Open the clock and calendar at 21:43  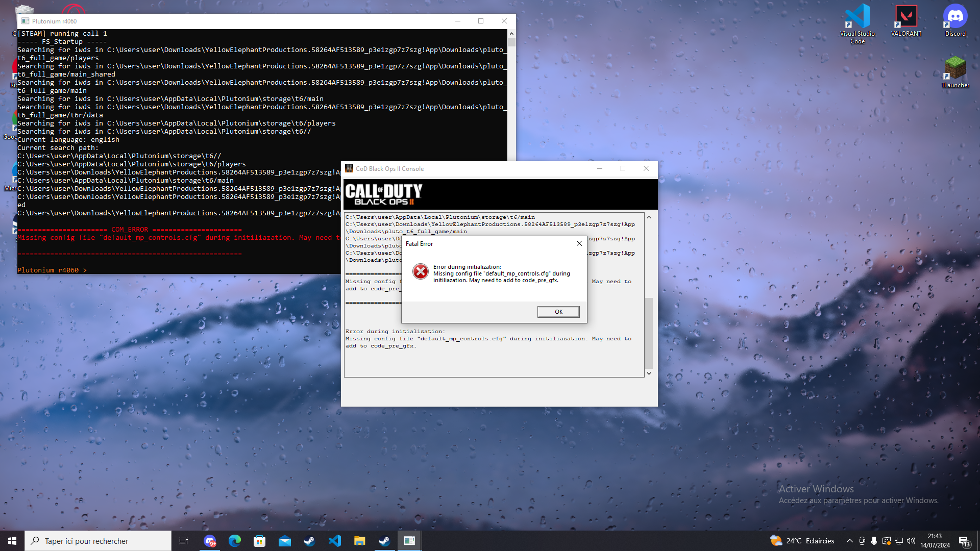click(935, 541)
